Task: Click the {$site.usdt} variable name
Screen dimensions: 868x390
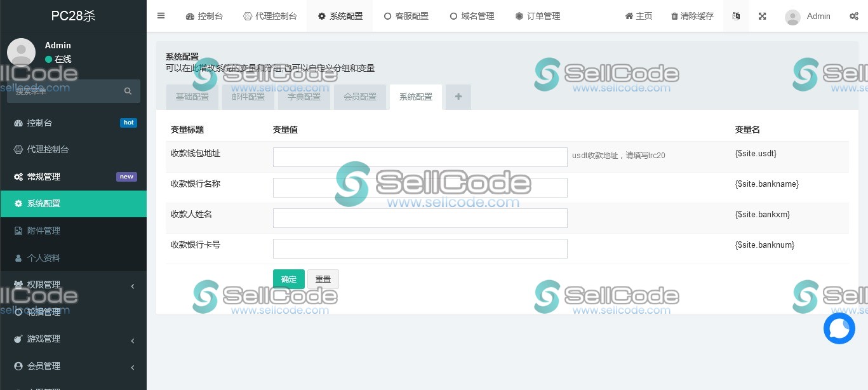Action: click(756, 154)
